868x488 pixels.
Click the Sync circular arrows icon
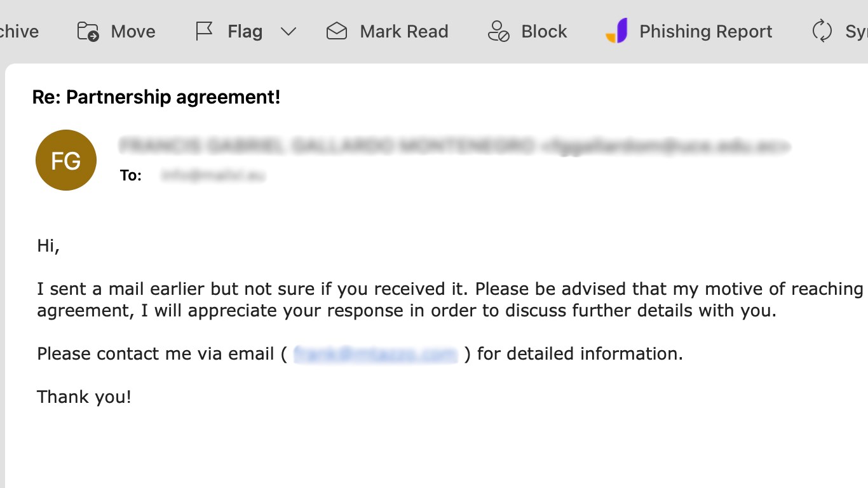point(822,31)
